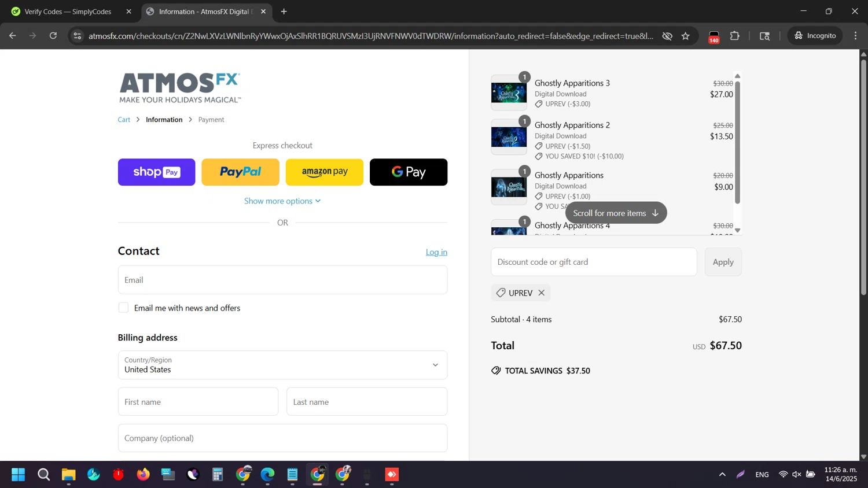This screenshot has height=488, width=868.
Task: Open the Log in link
Action: coord(436,252)
